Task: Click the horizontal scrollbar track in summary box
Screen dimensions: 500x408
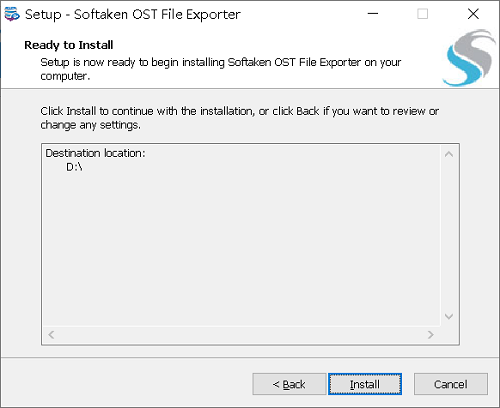Action: 241,334
